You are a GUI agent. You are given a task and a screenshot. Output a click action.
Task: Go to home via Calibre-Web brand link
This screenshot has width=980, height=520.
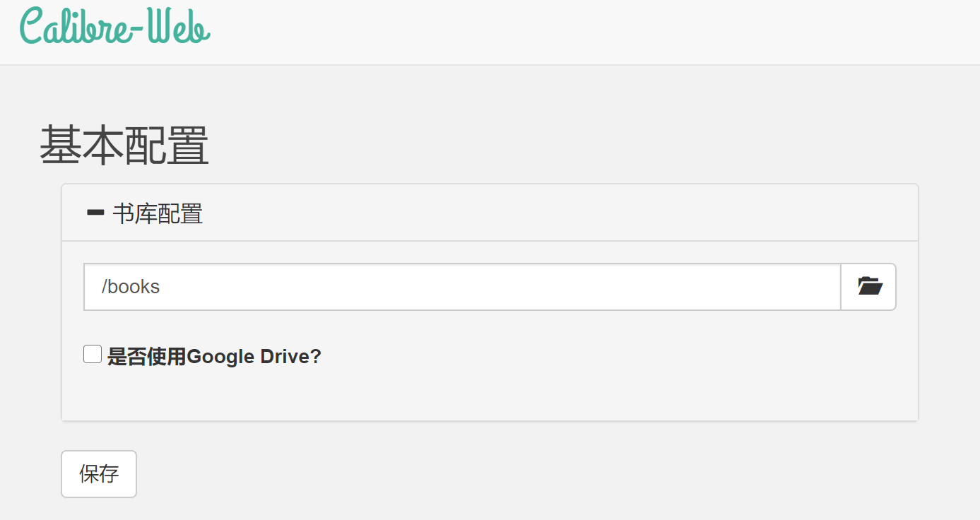tap(115, 27)
